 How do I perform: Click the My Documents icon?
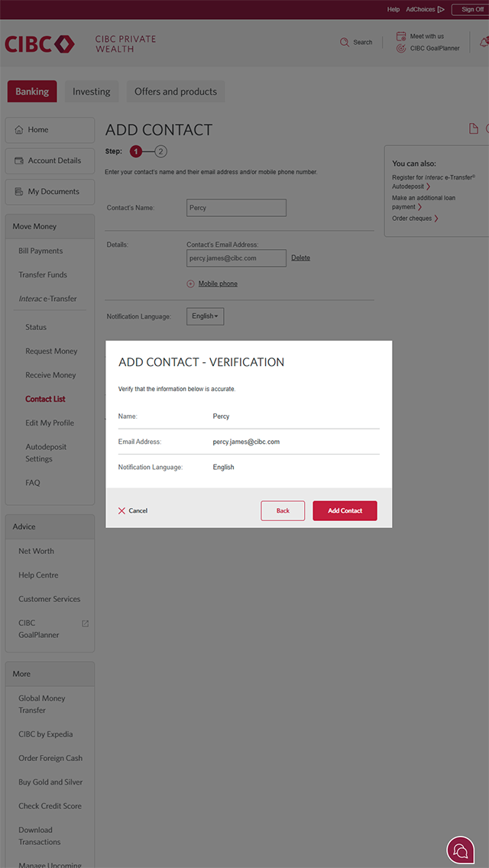[x=19, y=192]
